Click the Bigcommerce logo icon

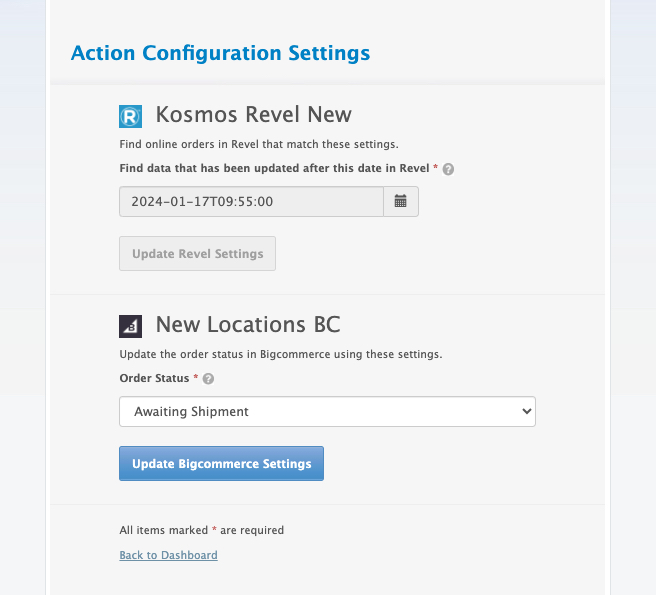(130, 326)
